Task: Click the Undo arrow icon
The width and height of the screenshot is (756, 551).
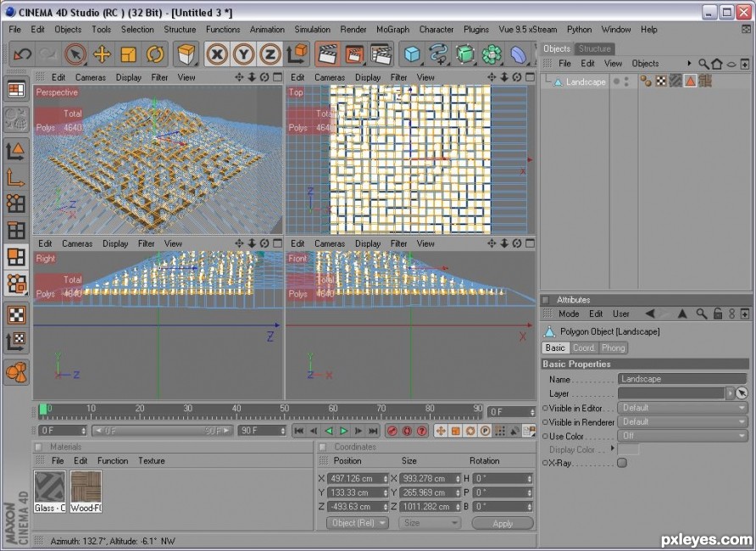Action: [x=22, y=54]
